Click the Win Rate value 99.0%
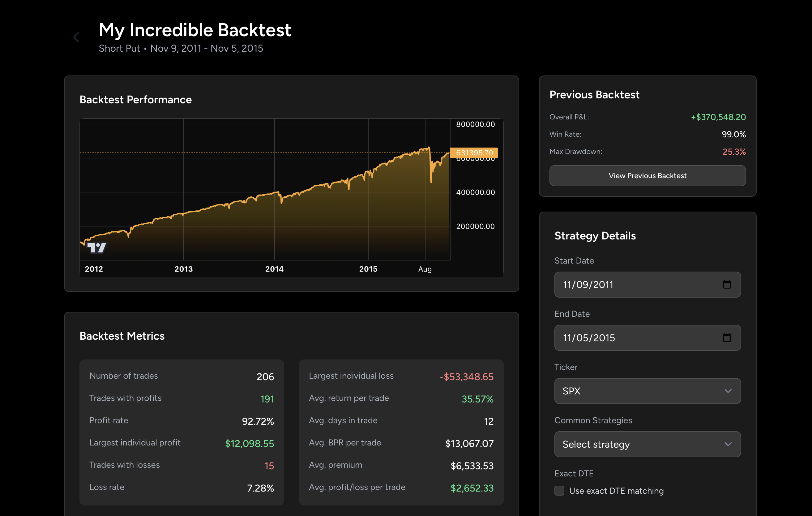This screenshot has width=812, height=516. click(733, 134)
